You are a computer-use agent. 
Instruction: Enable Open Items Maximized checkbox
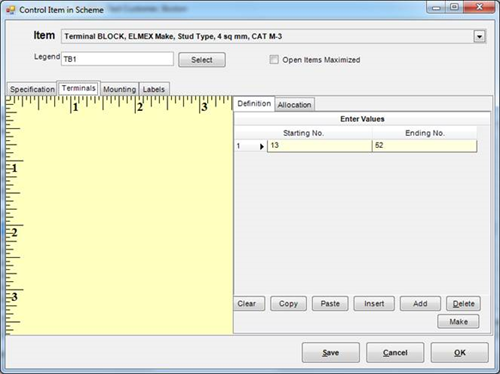274,60
